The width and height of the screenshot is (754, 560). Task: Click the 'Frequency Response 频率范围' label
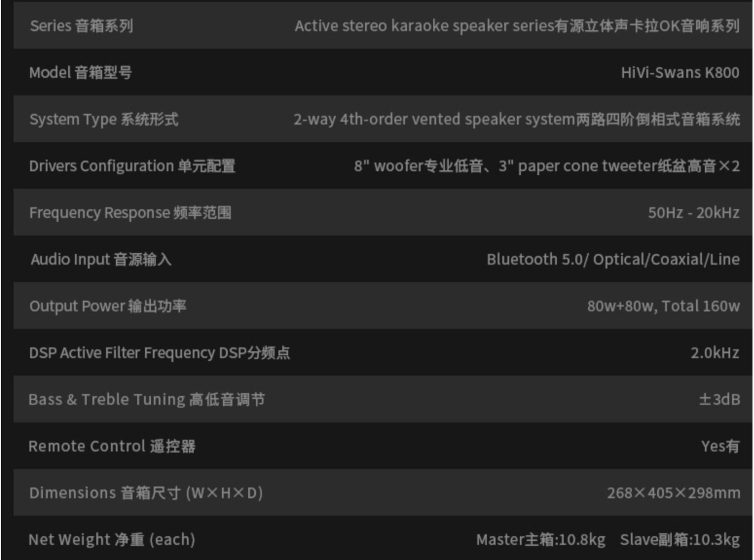[130, 212]
